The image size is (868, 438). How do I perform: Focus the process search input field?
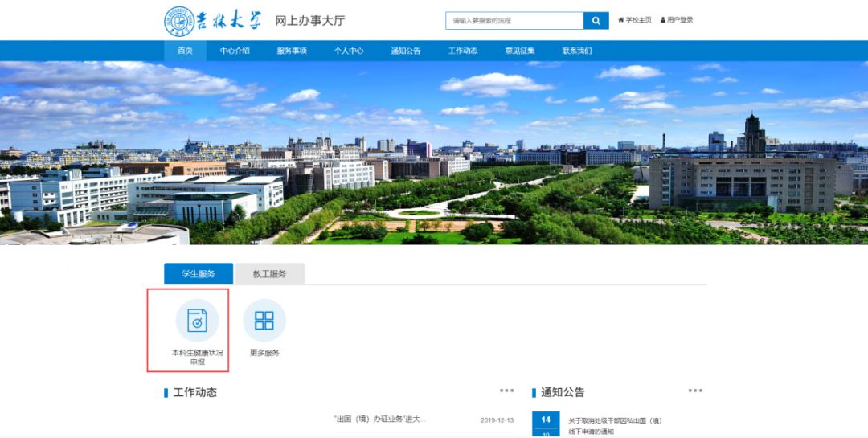pos(514,20)
